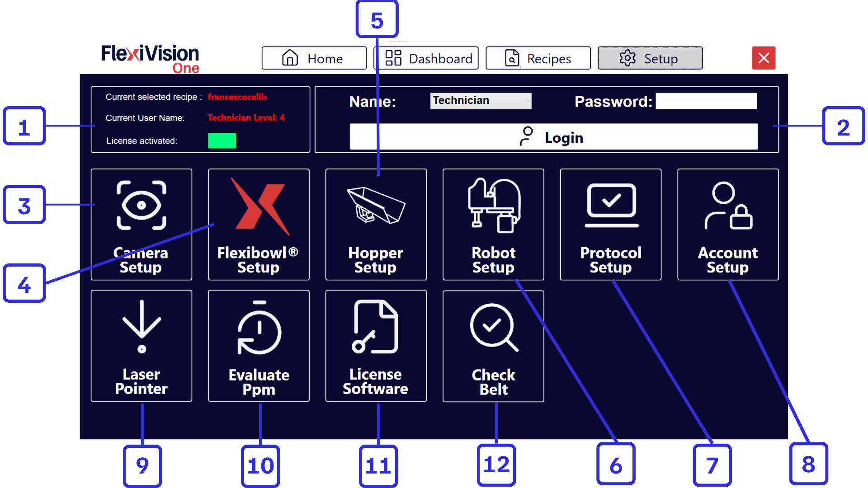Open Camera Setup via eye icon
This screenshot has width=868, height=488.
click(142, 206)
